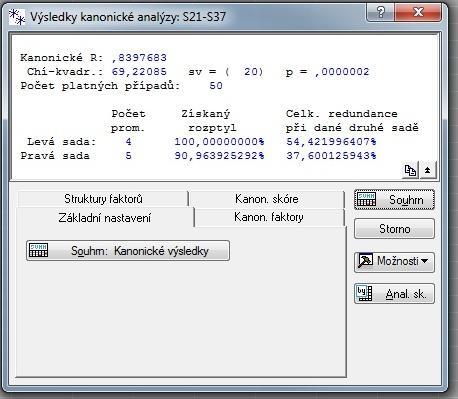
Task: Click the title Výsledky kanonické analýzy: S21-S37
Action: point(128,17)
